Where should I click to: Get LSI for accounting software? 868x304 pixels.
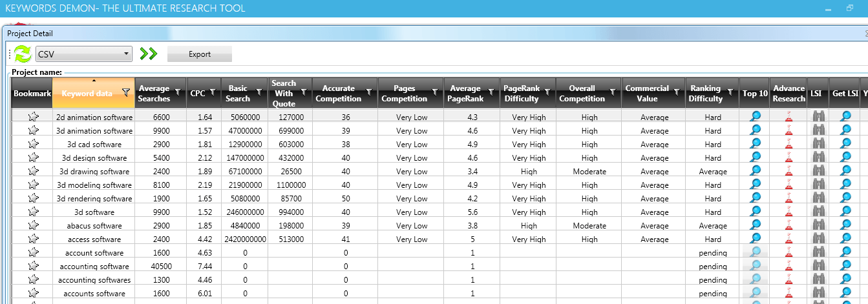(845, 266)
